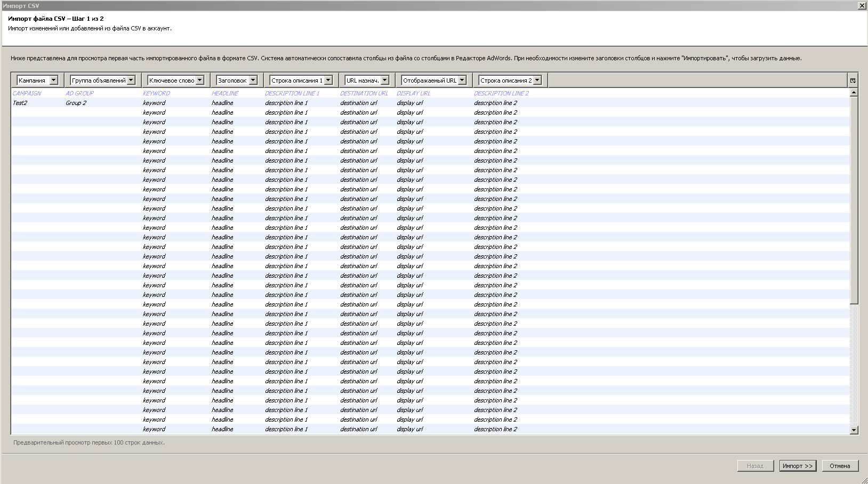Select the Test2 campaign cell

tap(20, 103)
